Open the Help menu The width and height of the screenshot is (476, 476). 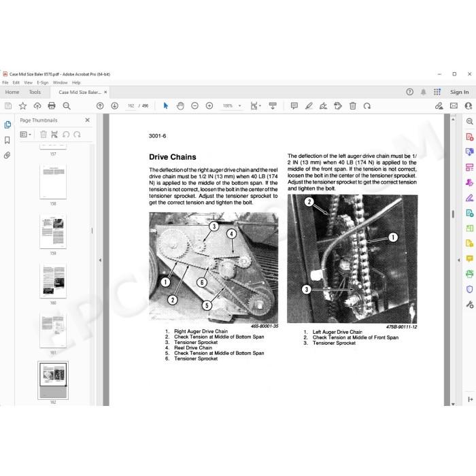pyautogui.click(x=76, y=82)
